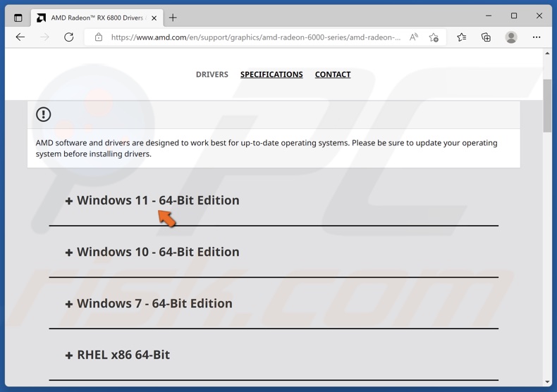Expand RHEL x86 64-Bit section
This screenshot has width=557, height=392.
click(x=118, y=355)
